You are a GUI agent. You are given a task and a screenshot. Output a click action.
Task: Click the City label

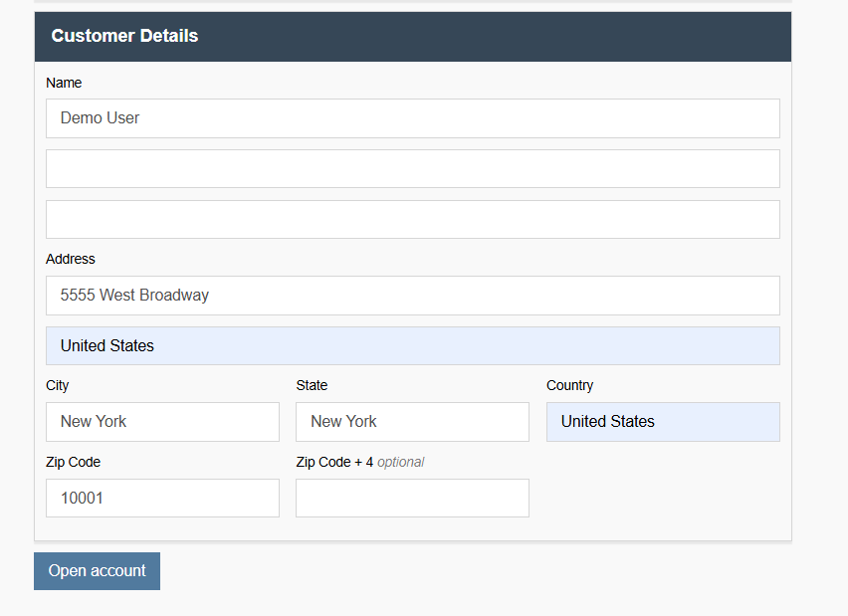(58, 385)
